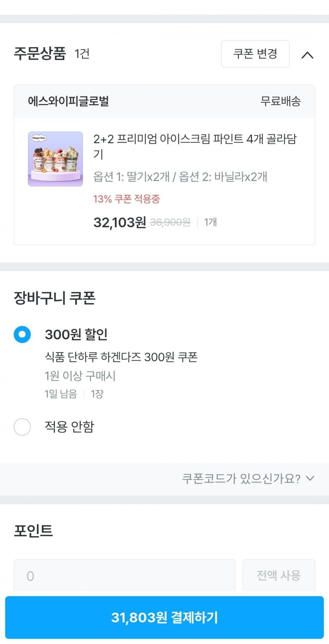Open the 에스와이피글로벌 seller name
The width and height of the screenshot is (329, 644).
coord(68,101)
